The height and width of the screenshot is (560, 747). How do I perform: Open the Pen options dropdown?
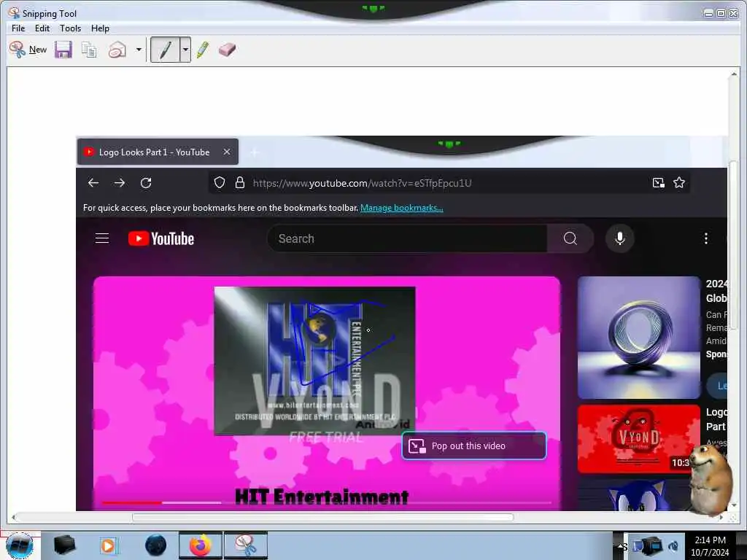pyautogui.click(x=185, y=50)
